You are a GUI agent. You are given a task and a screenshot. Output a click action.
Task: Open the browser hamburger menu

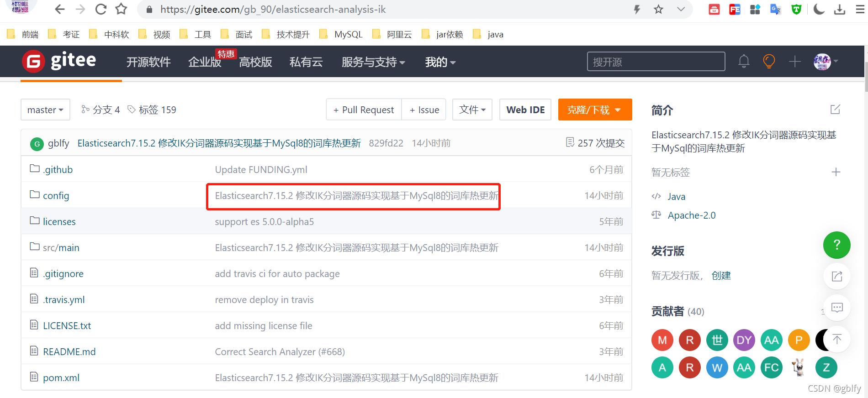pyautogui.click(x=860, y=9)
